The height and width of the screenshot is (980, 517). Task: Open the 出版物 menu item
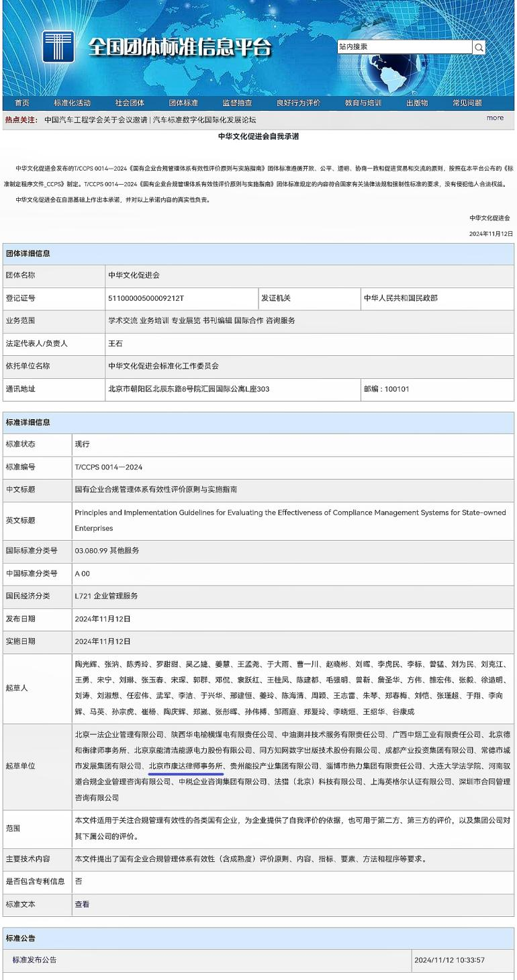click(x=417, y=103)
